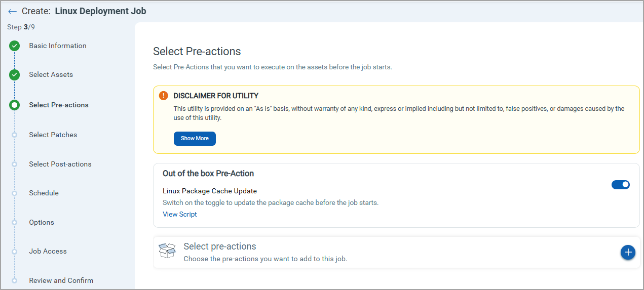Click the open box pre-actions icon
644x290 pixels.
click(167, 251)
